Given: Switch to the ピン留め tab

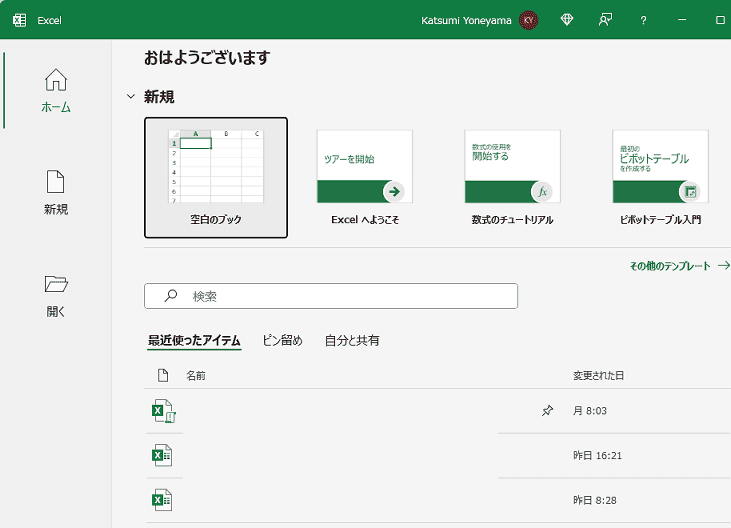Looking at the screenshot, I should point(283,341).
